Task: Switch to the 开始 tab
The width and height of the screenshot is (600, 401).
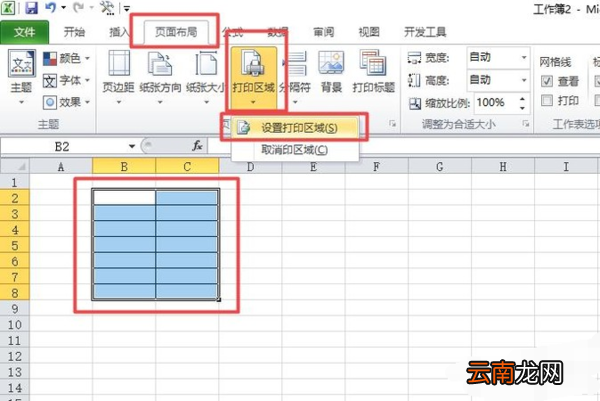Action: (x=74, y=32)
